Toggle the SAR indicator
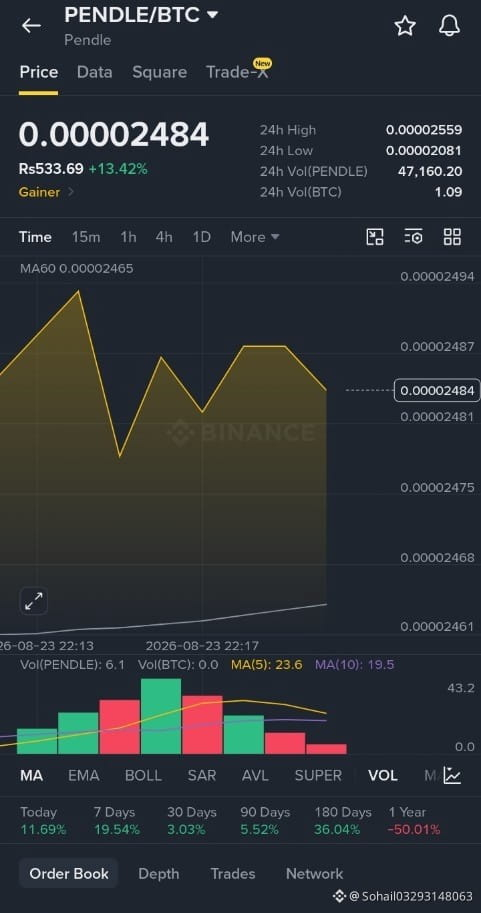This screenshot has height=913, width=481. (x=201, y=776)
